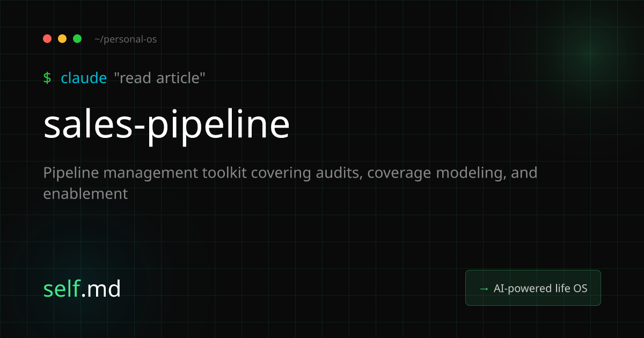This screenshot has height=338, width=644.
Task: Click the 'AI-powered life OS' button
Action: 533,288
